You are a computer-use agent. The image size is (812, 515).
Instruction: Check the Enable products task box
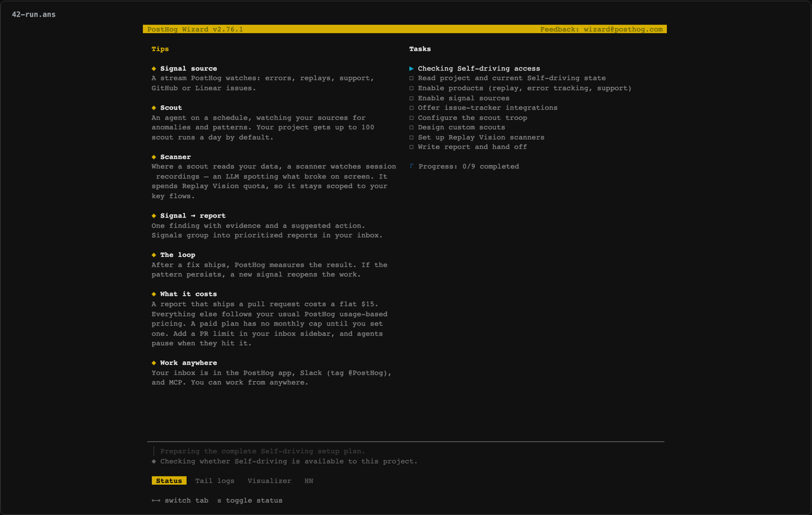(x=412, y=88)
